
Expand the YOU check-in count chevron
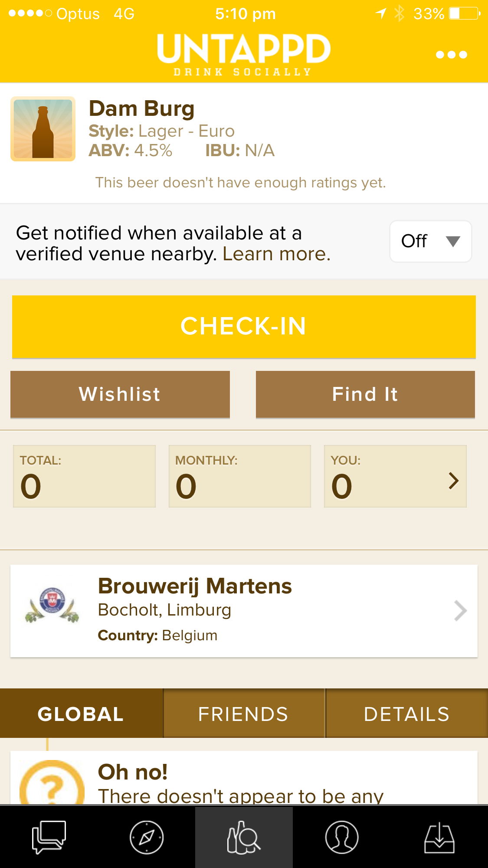(x=454, y=481)
